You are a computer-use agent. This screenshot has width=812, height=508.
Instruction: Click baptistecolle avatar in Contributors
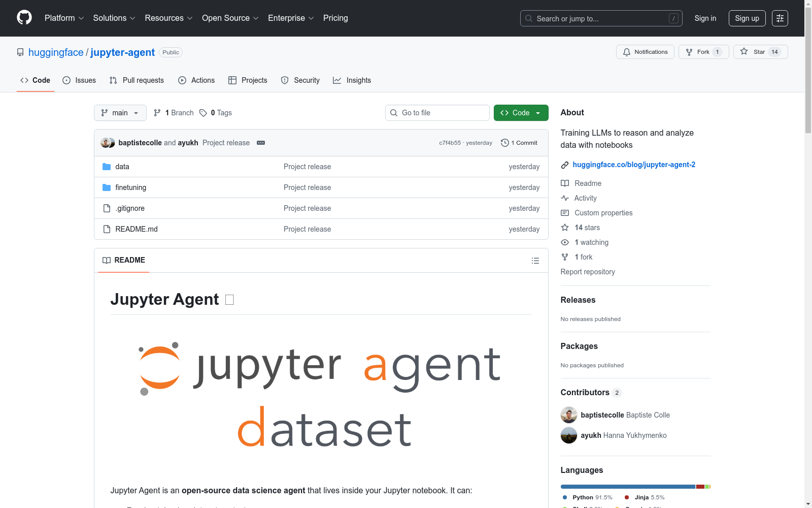(x=569, y=415)
